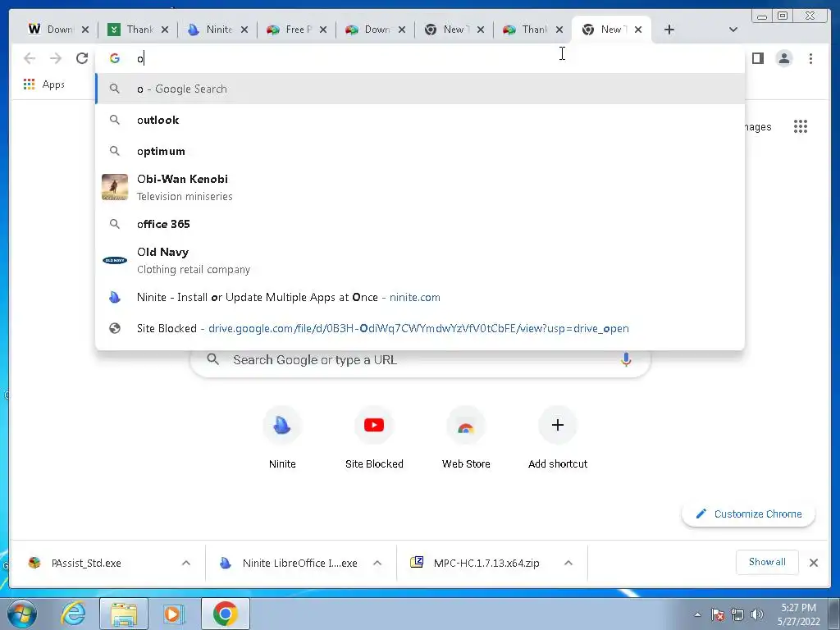Switch to the second Down tab
Viewport: 840px width, 630px height.
pyautogui.click(x=368, y=30)
